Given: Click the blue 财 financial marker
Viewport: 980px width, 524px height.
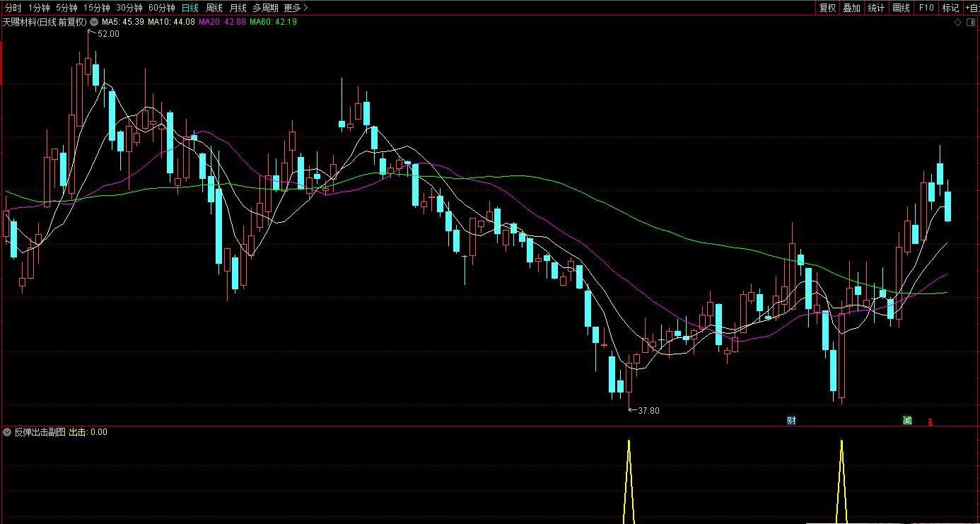Looking at the screenshot, I should pyautogui.click(x=791, y=421).
